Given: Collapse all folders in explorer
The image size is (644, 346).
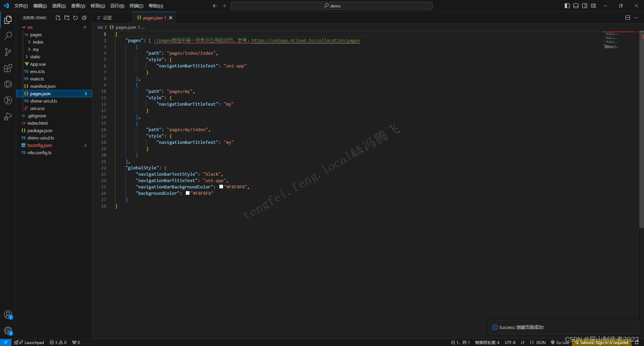Looking at the screenshot, I should click(x=84, y=18).
